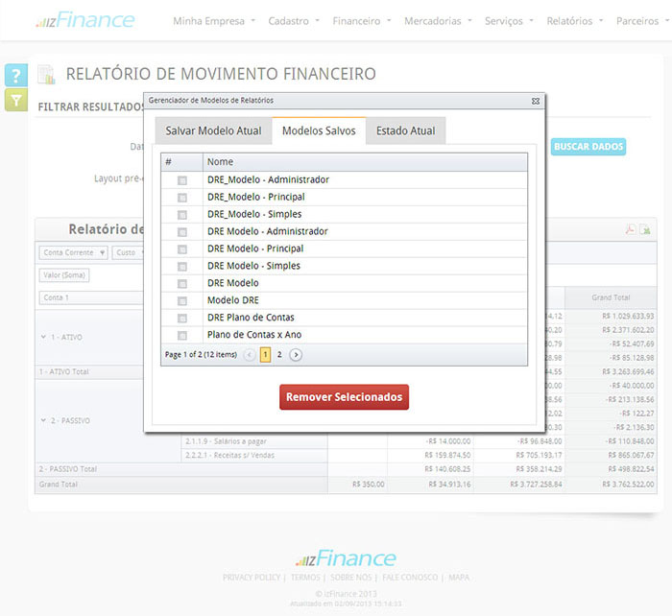Open Serviços dropdown menu
The image size is (672, 616).
(x=509, y=21)
